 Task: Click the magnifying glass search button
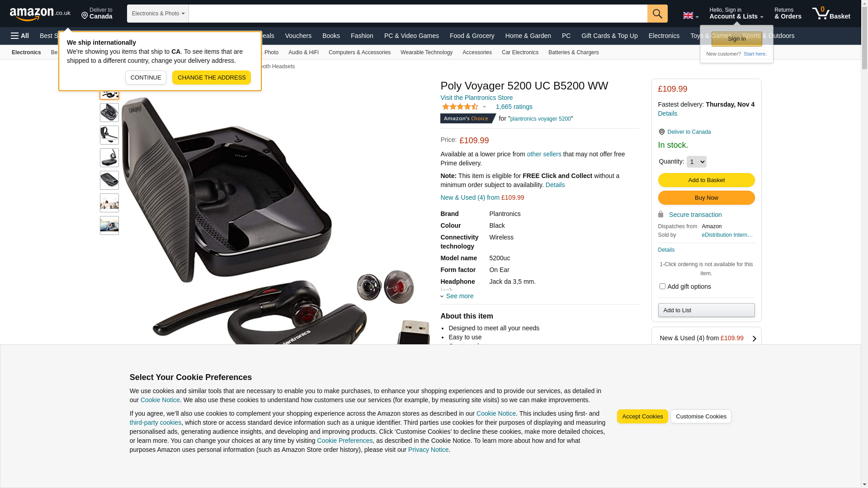coord(657,14)
